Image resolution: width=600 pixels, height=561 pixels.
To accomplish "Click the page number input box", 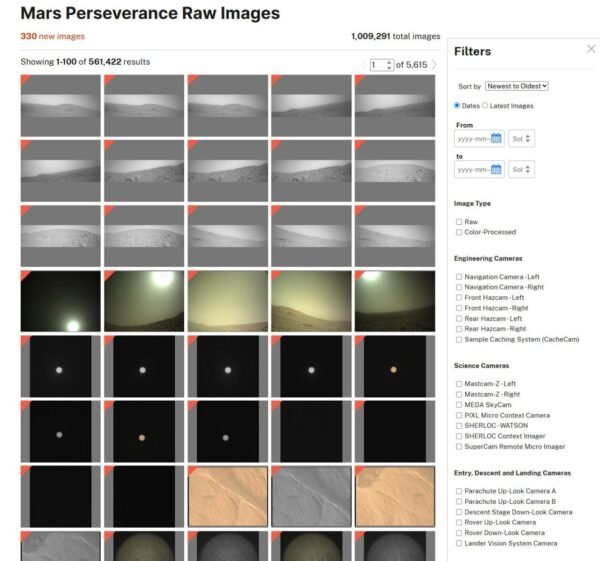I will coord(382,65).
